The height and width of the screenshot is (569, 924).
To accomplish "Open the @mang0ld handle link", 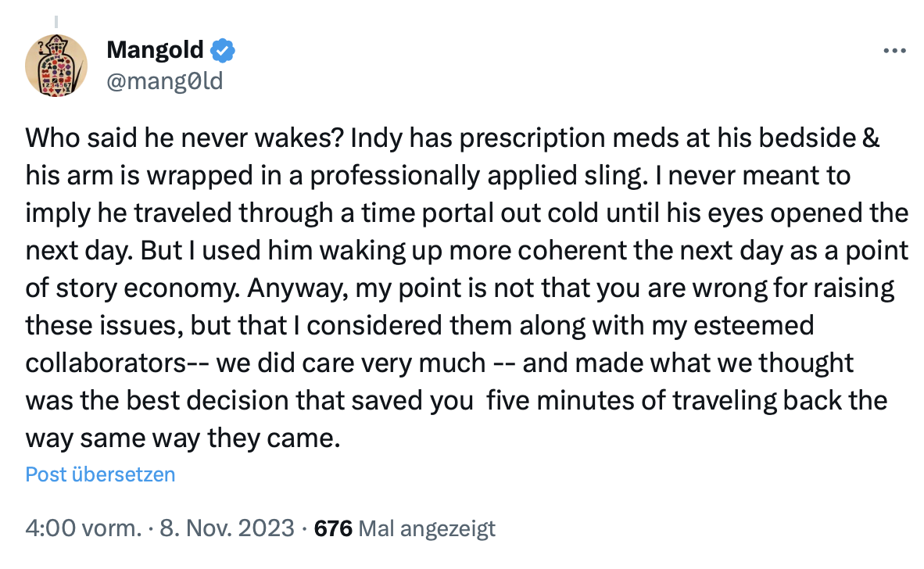I will point(164,80).
